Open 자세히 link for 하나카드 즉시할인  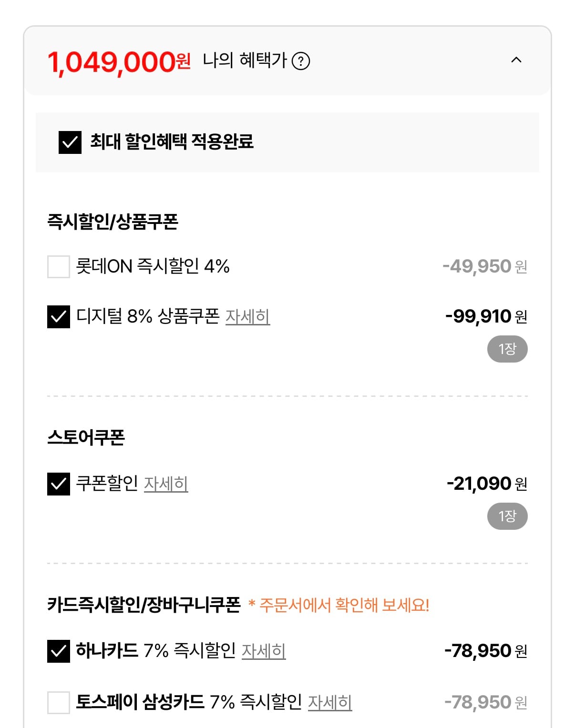coord(264,651)
